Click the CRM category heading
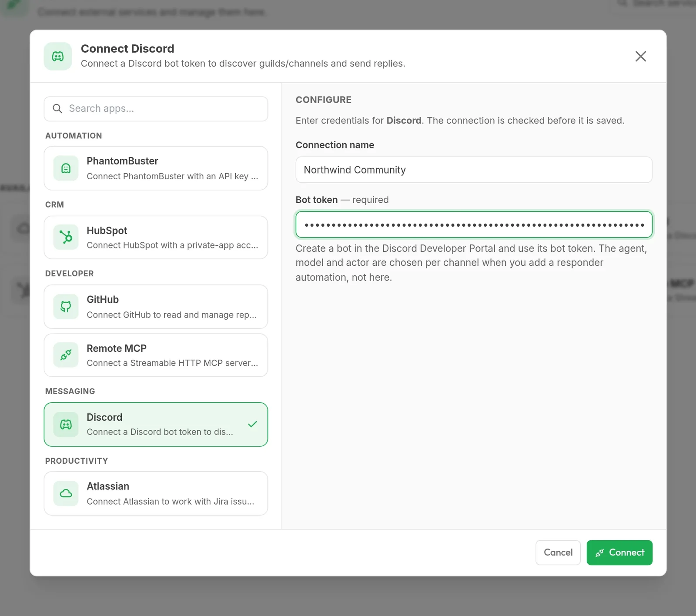696x616 pixels. [x=54, y=204]
